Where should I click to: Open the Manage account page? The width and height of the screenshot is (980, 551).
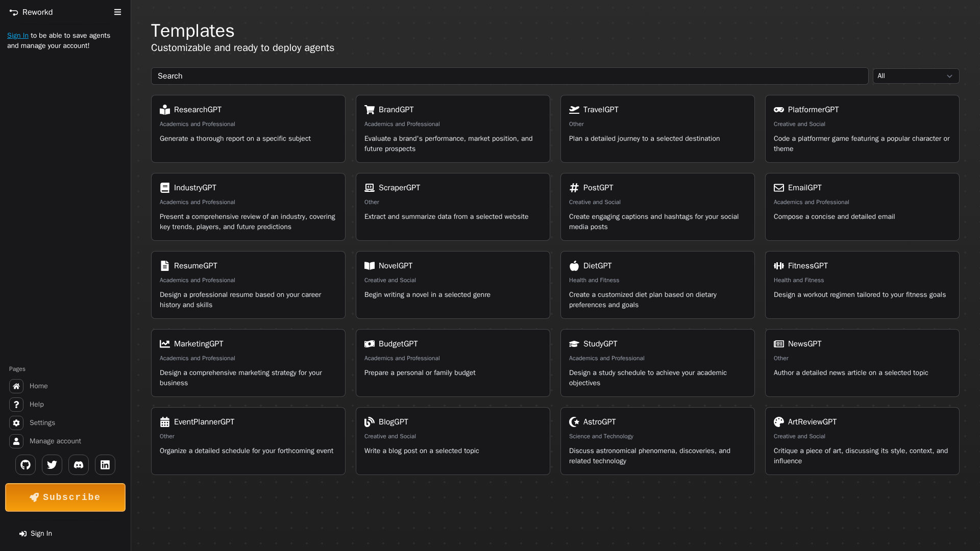pos(55,441)
